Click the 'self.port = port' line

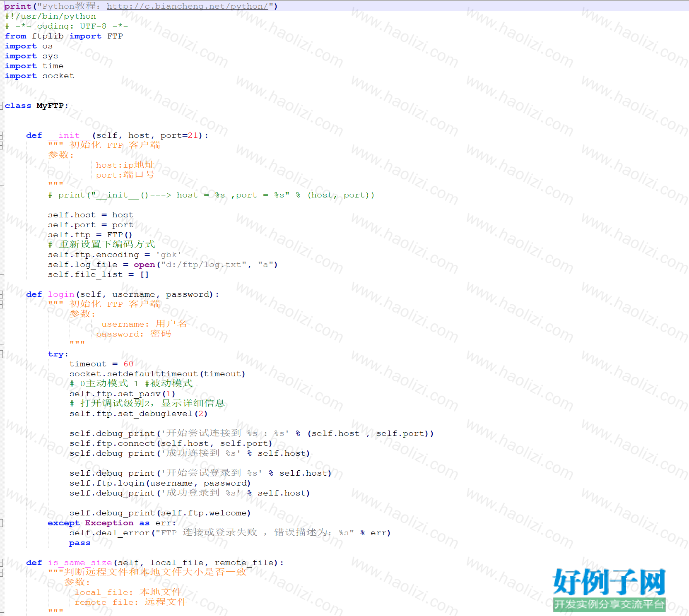pyautogui.click(x=91, y=225)
